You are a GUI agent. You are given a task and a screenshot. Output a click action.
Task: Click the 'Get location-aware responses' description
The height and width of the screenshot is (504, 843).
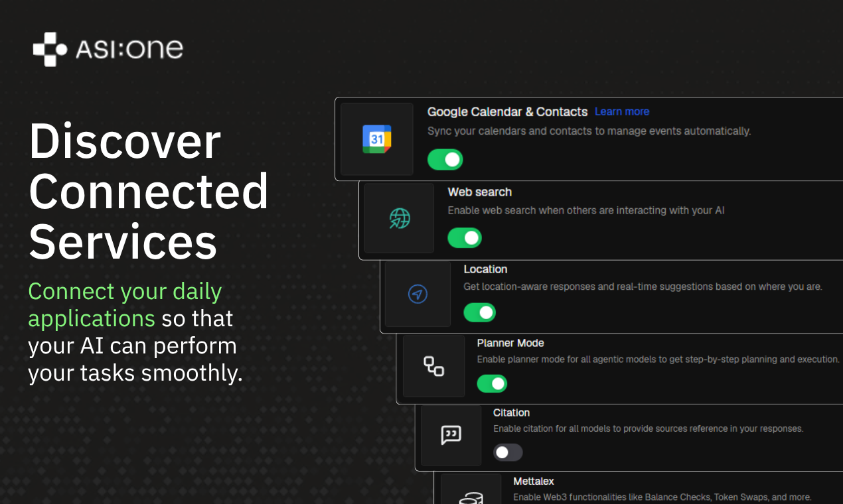(643, 286)
